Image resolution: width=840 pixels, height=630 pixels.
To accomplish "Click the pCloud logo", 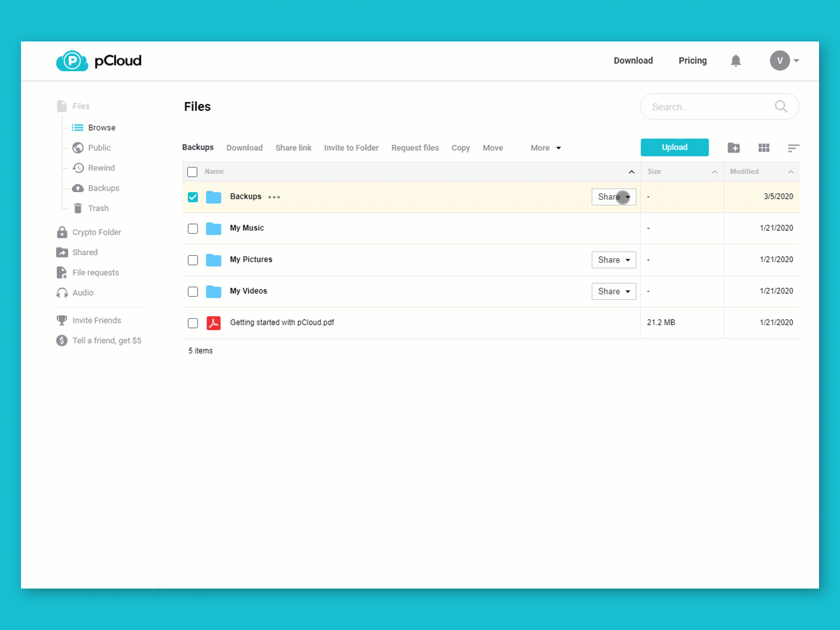I will pyautogui.click(x=99, y=61).
